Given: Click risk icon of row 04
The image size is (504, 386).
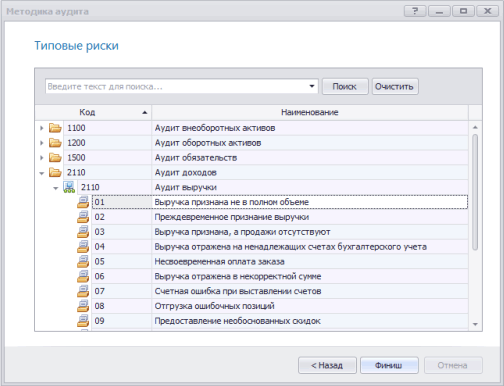Looking at the screenshot, I should 83,247.
